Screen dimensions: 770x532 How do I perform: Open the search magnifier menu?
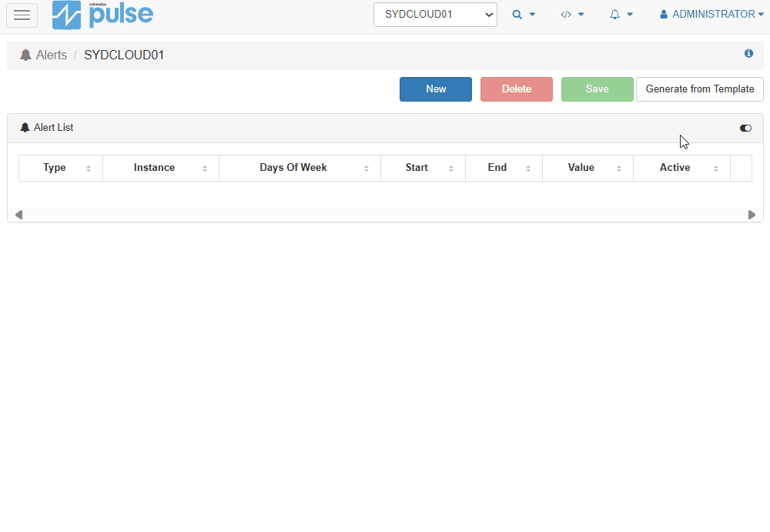click(524, 15)
